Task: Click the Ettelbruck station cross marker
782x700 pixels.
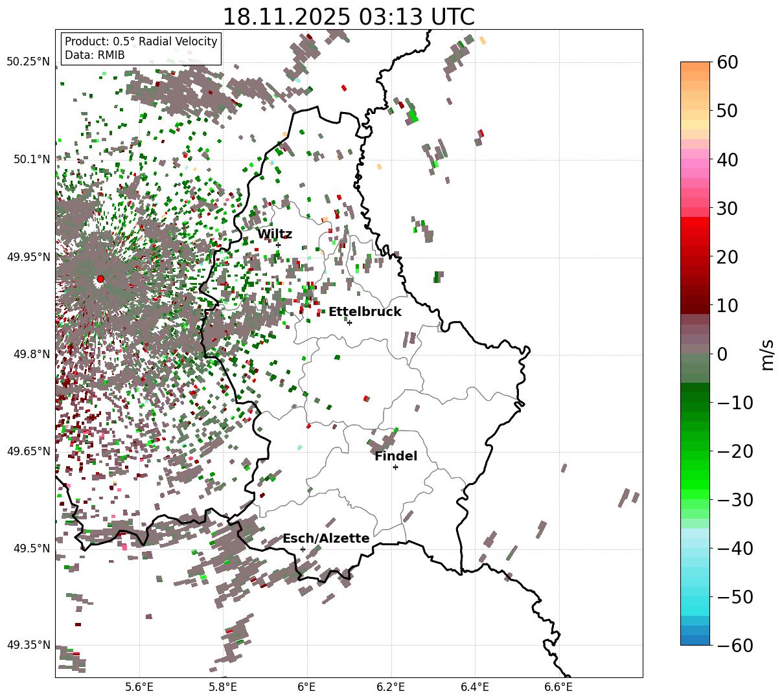Action: click(x=349, y=322)
